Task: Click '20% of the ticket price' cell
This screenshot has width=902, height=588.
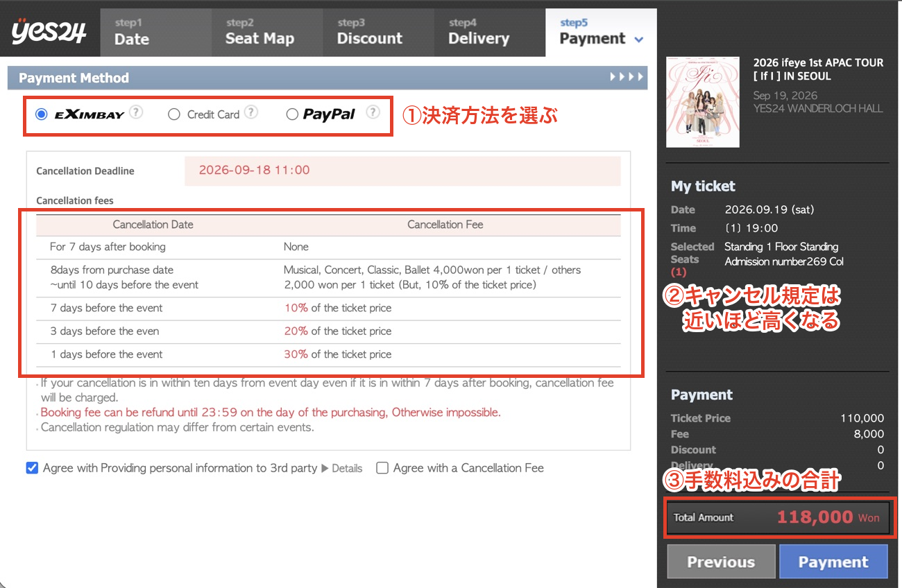Action: point(338,331)
